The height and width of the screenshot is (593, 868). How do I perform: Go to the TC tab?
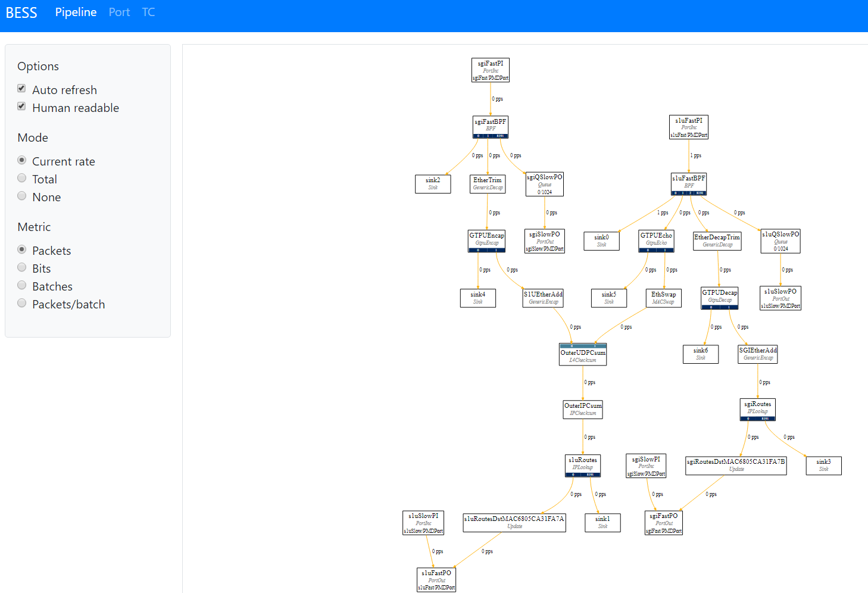[x=148, y=12]
